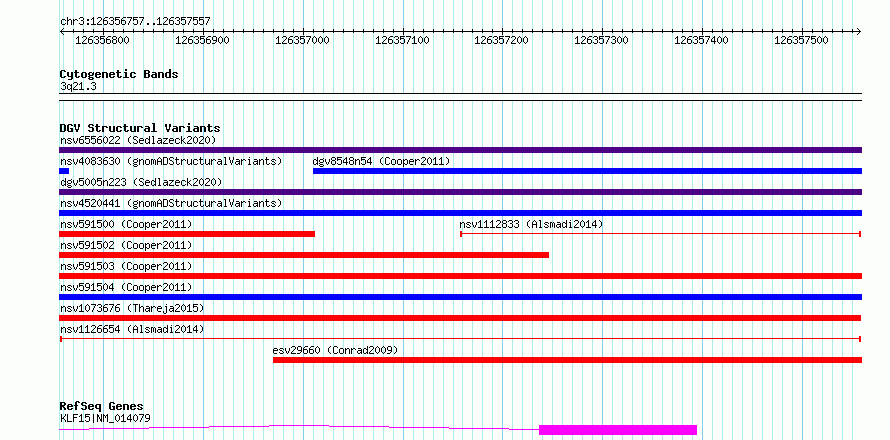
Task: Click the ruler's right arrow end
Action: [x=859, y=31]
